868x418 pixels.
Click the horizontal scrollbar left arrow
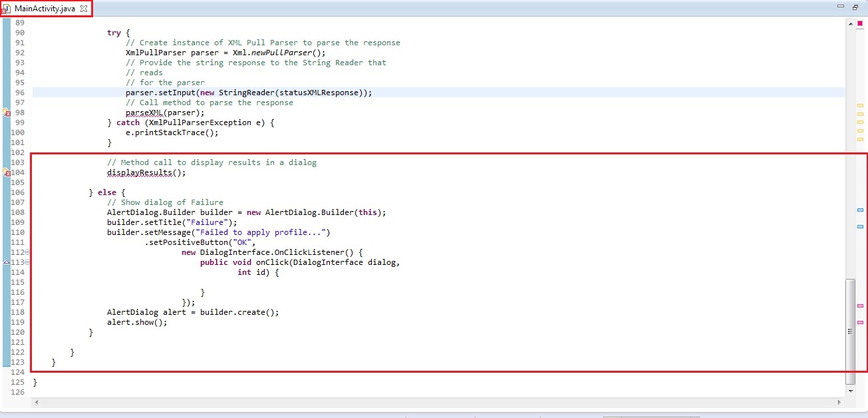pyautogui.click(x=36, y=402)
